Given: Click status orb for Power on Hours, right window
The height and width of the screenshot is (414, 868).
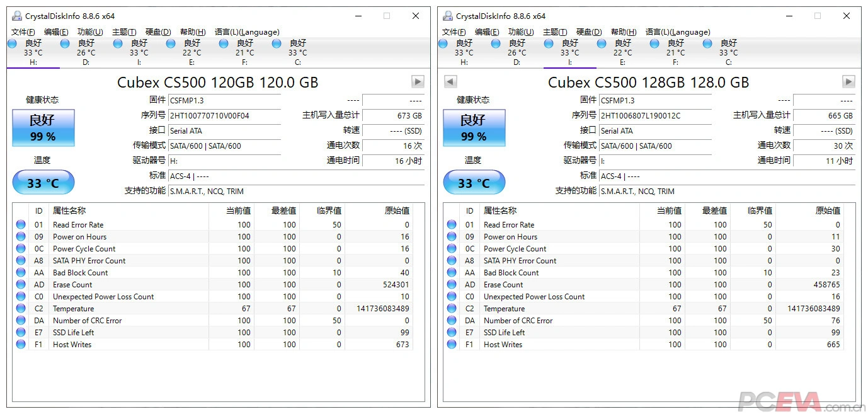Looking at the screenshot, I should pos(452,236).
